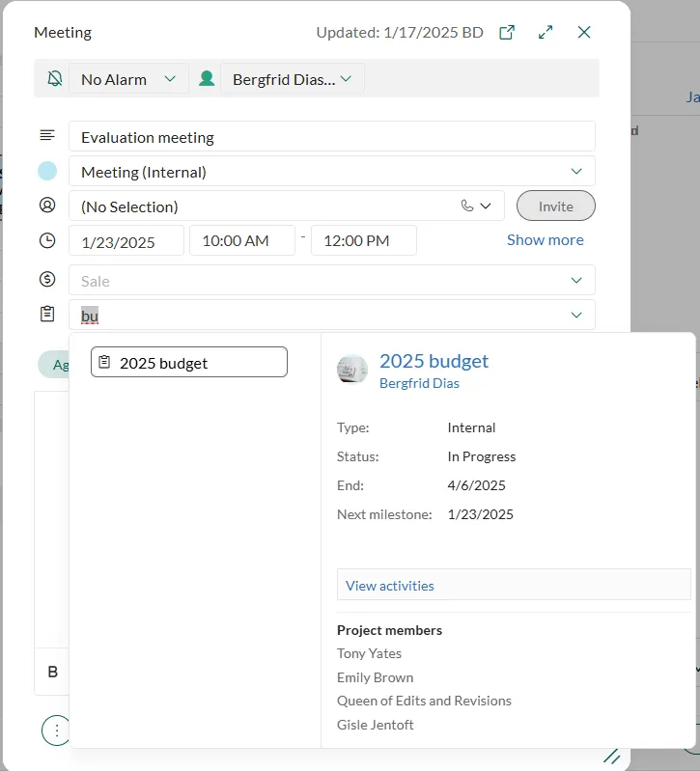700x771 pixels.
Task: Expand the Sale dropdown
Action: pyautogui.click(x=576, y=281)
